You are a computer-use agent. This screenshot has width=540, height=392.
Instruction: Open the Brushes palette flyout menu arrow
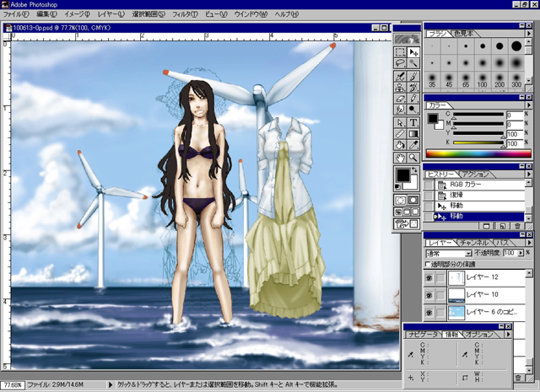pyautogui.click(x=529, y=34)
